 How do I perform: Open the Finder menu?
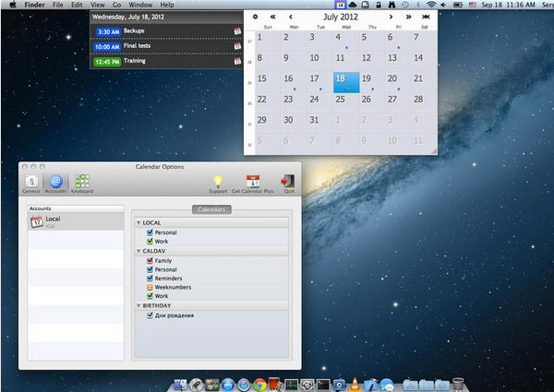34,5
